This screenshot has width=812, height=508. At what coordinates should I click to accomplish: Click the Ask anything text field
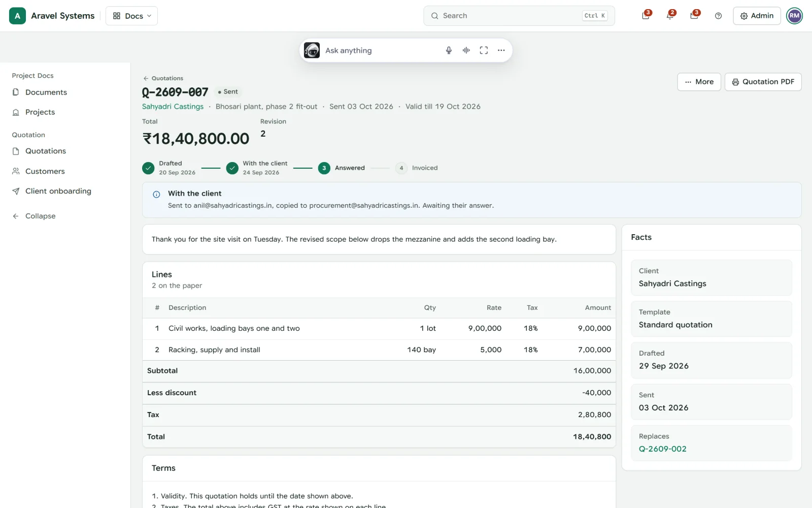(x=381, y=50)
